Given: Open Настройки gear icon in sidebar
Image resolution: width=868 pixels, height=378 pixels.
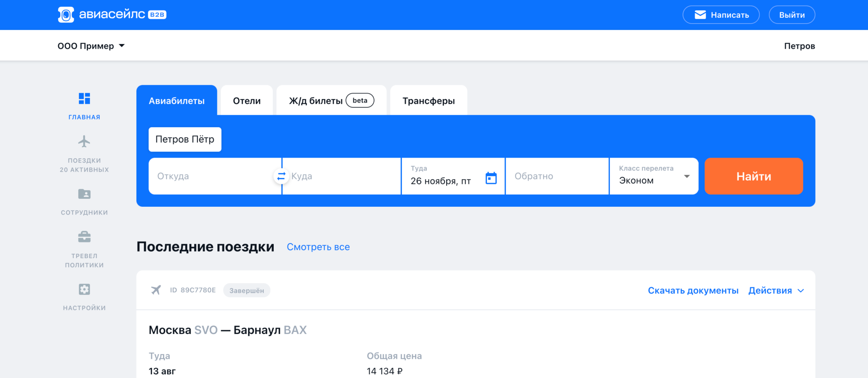Looking at the screenshot, I should pos(84,289).
